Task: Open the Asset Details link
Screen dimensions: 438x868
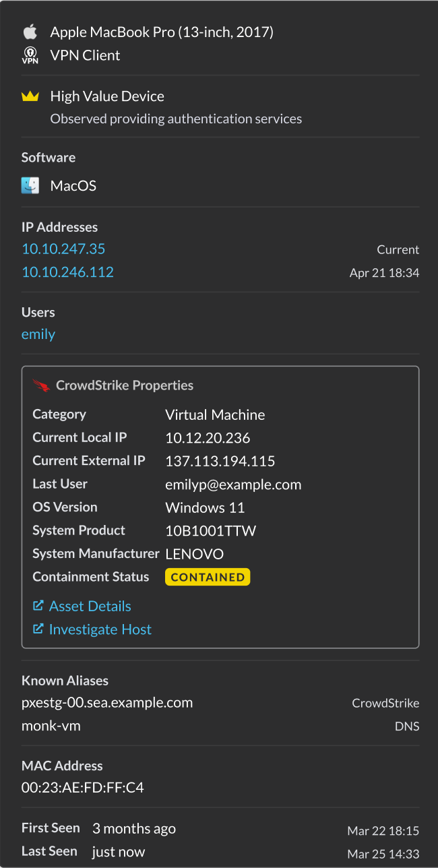Action: point(90,606)
